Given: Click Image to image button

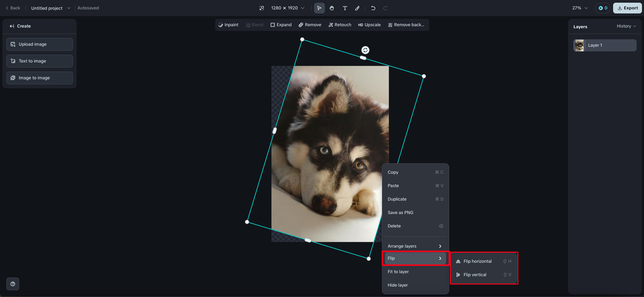Looking at the screenshot, I should click(x=40, y=78).
